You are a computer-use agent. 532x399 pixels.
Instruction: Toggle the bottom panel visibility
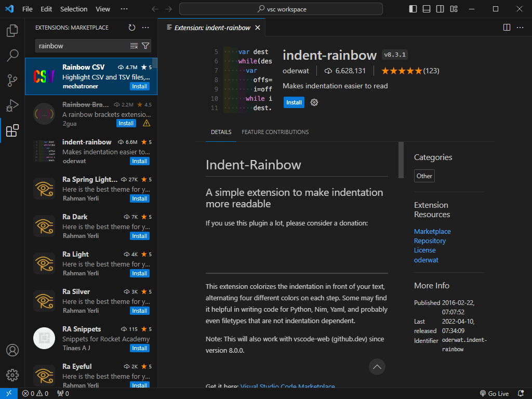[427, 9]
